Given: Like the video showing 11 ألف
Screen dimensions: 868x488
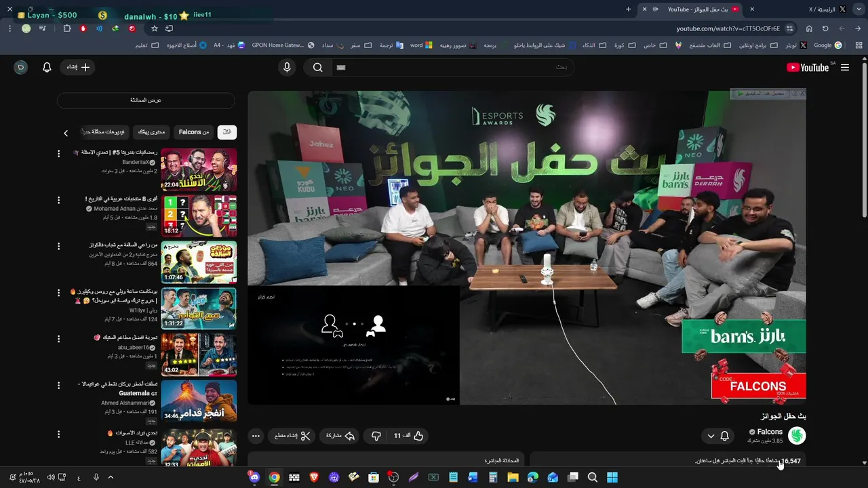Looking at the screenshot, I should (409, 436).
